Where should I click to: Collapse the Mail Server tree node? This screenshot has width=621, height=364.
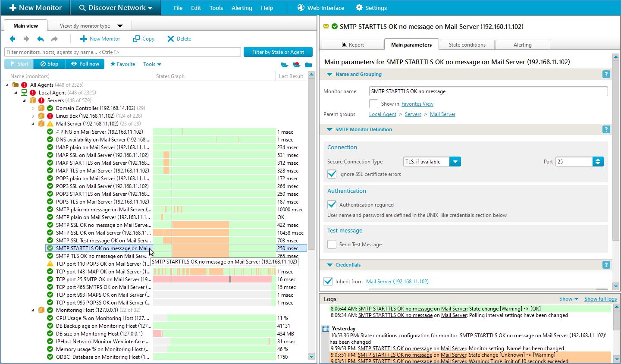tap(33, 124)
